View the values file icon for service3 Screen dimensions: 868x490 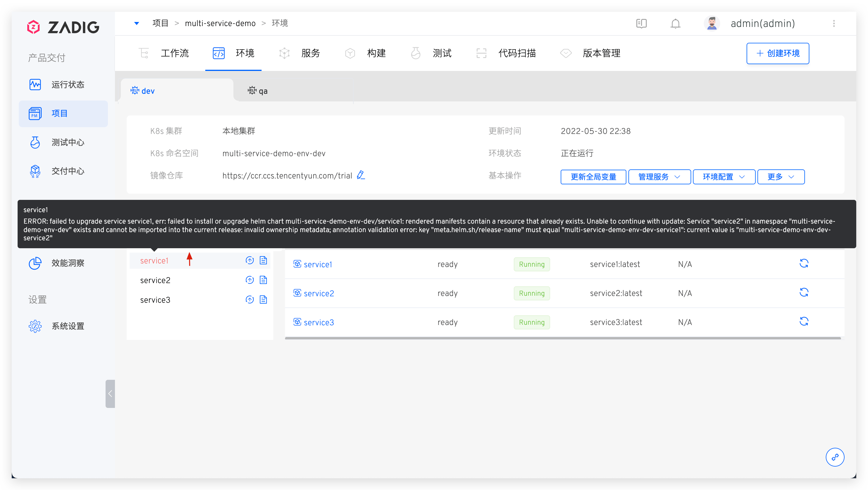(x=264, y=299)
